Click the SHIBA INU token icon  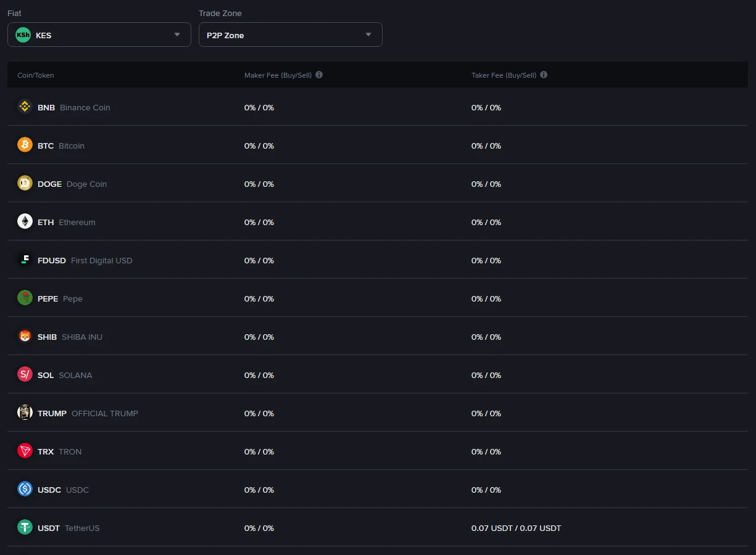tap(25, 336)
